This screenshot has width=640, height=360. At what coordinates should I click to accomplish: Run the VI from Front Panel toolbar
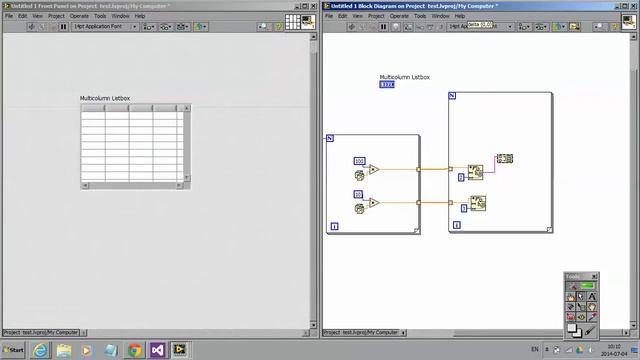click(x=31, y=27)
